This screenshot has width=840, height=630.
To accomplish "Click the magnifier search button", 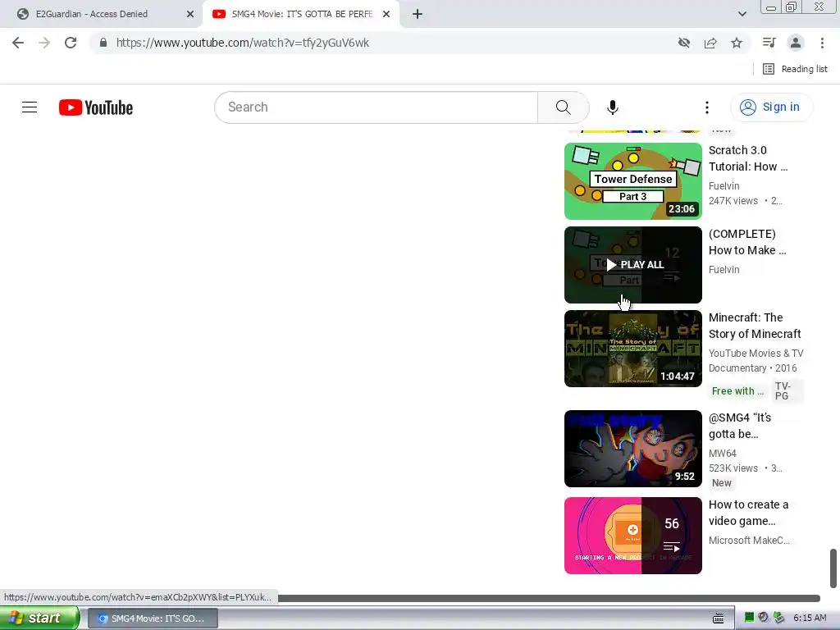I will [x=563, y=107].
